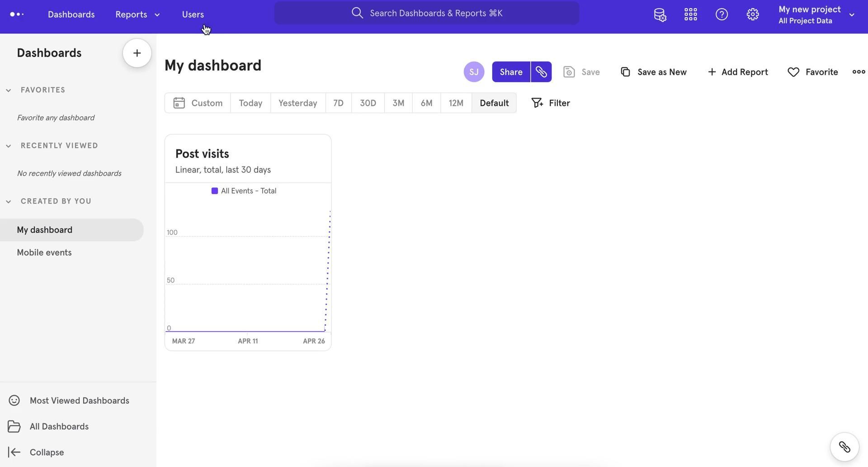Viewport: 868px width, 467px height.
Task: Click the help question mark icon
Action: (722, 14)
